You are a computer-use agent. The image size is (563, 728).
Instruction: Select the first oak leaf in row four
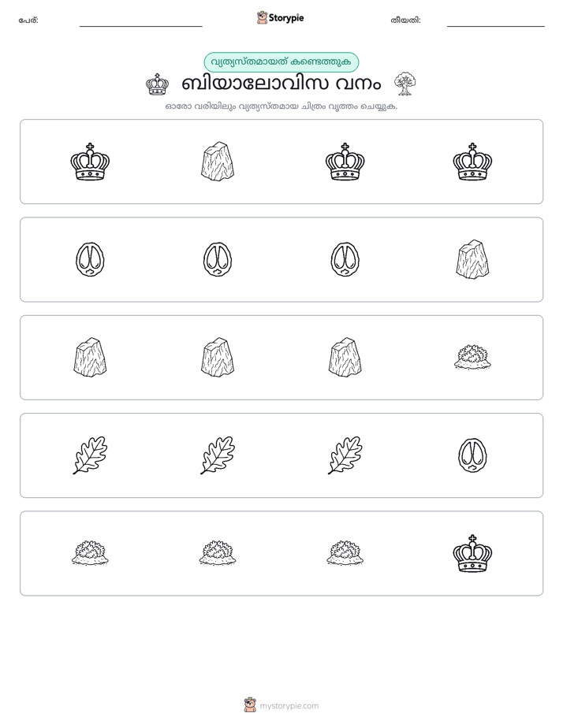[90, 455]
